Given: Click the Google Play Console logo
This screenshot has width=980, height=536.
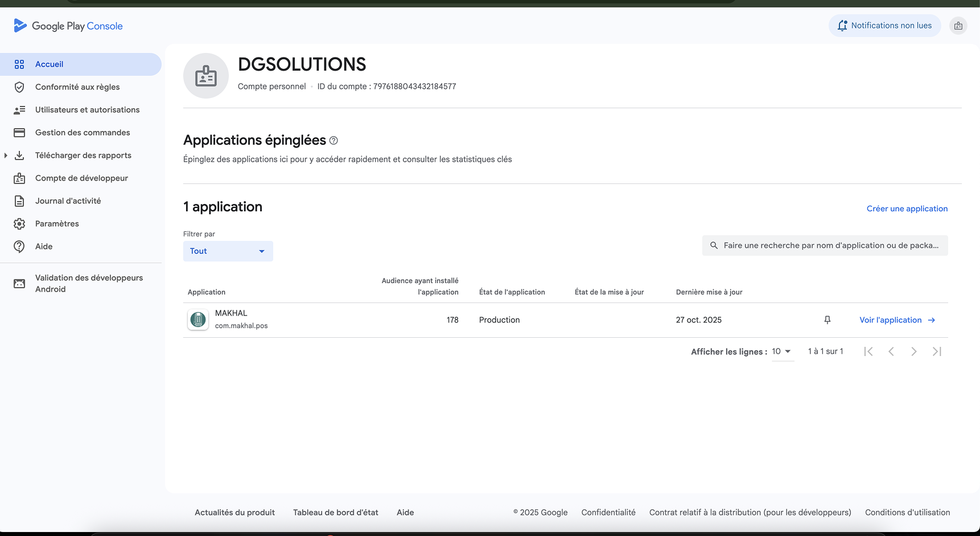Looking at the screenshot, I should tap(68, 26).
